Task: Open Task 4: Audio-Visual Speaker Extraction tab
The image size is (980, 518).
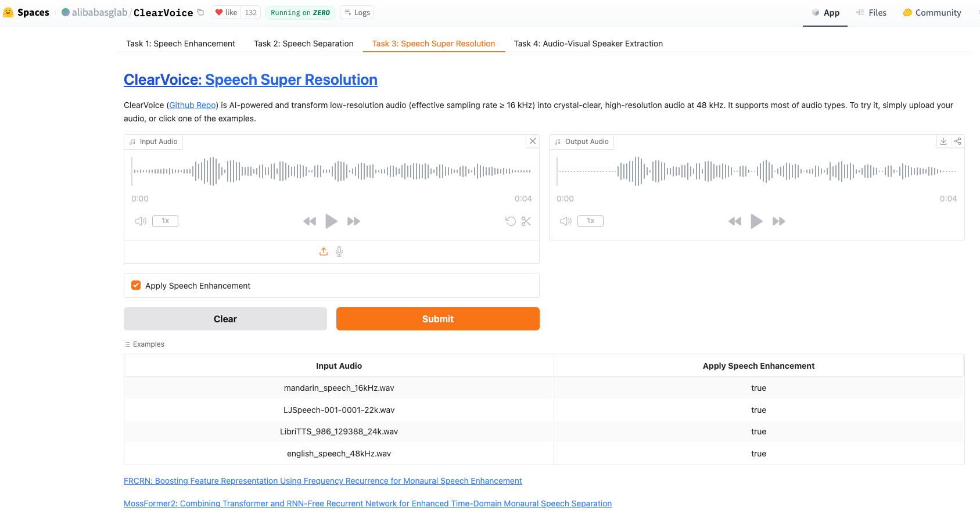Action: (x=588, y=44)
